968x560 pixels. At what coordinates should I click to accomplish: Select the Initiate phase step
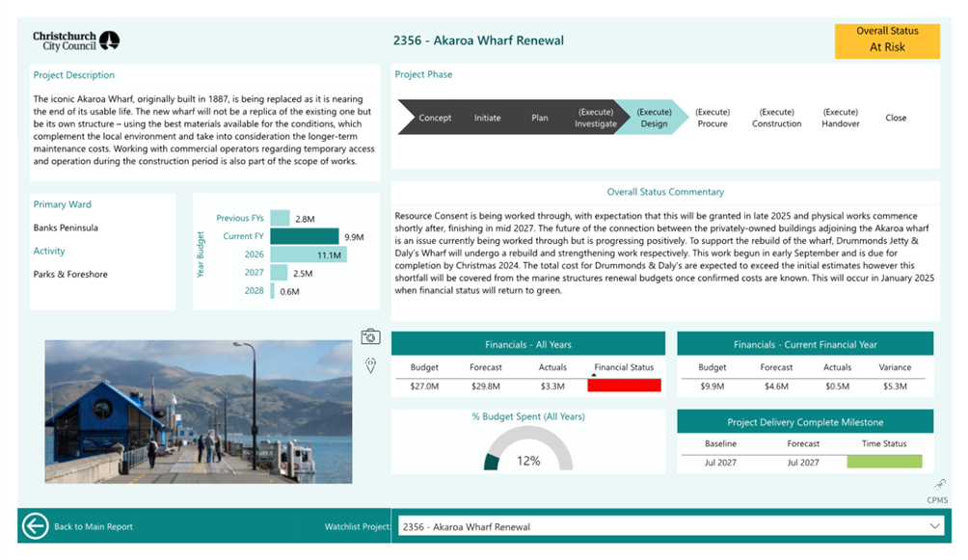click(487, 118)
